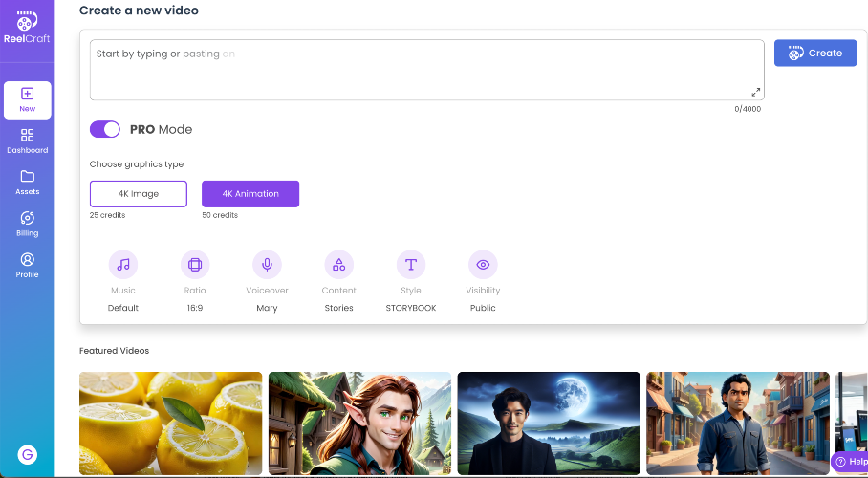Viewport: 868px width, 478px height.
Task: Open the Content shapes icon
Action: (x=338, y=265)
